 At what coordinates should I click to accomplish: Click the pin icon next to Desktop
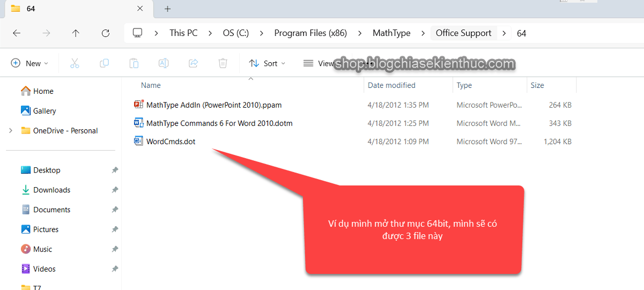[x=115, y=170]
